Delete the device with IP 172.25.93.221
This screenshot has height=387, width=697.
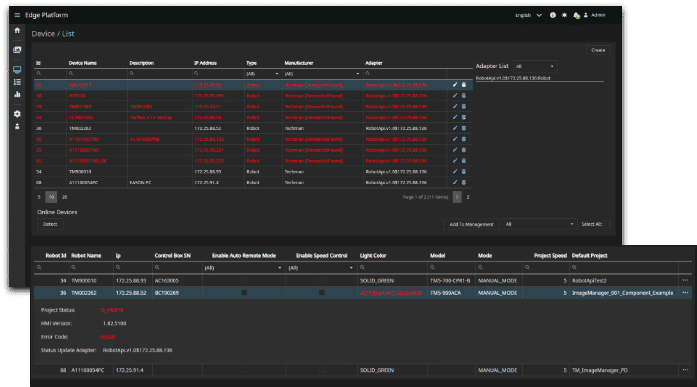click(464, 150)
